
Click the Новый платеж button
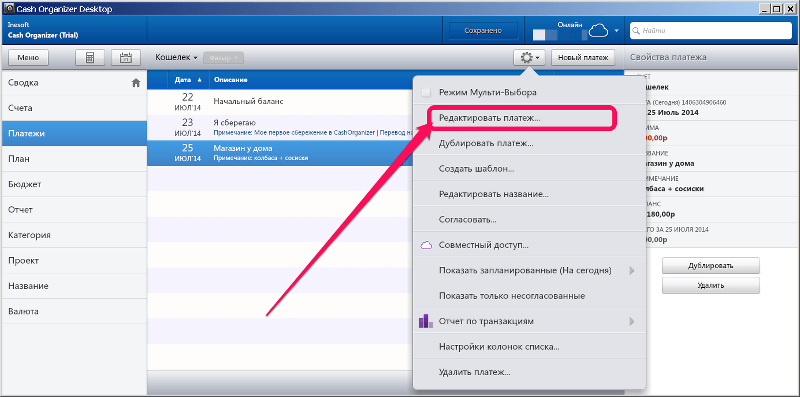pyautogui.click(x=583, y=58)
